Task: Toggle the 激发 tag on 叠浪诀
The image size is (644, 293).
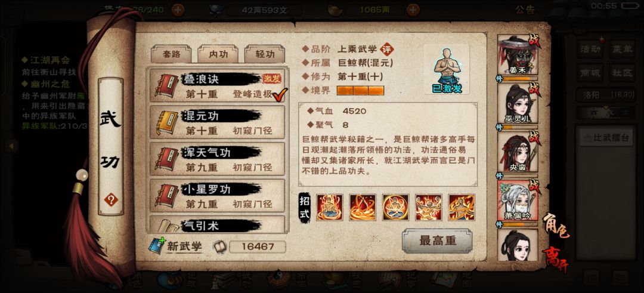Action: pos(273,79)
